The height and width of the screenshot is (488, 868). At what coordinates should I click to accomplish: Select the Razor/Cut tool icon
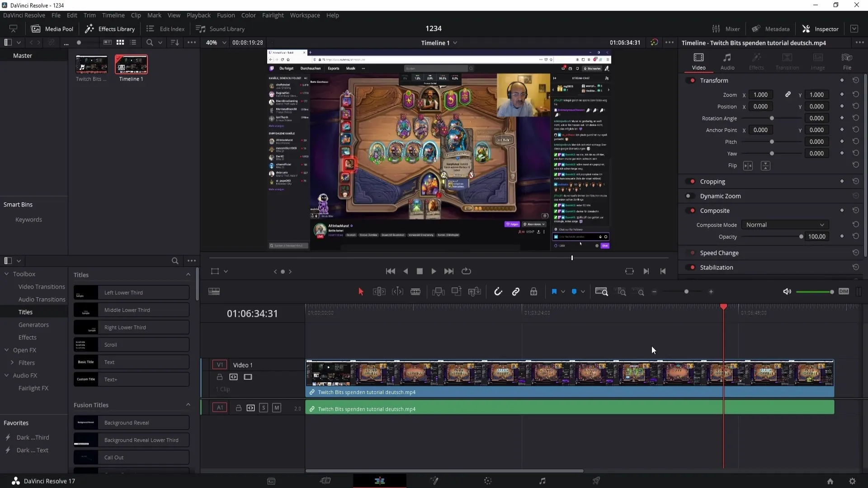[x=415, y=291]
